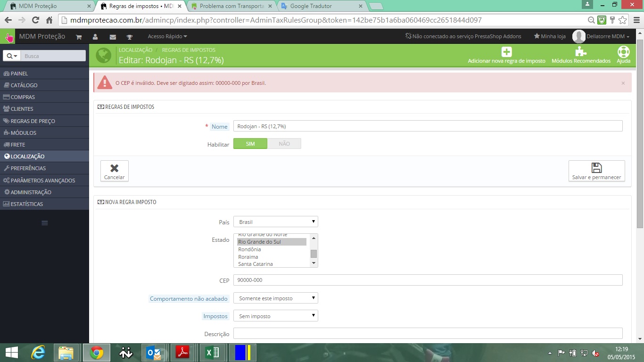Expand the Acesso Rápido menu
The image size is (644, 362).
point(167,36)
